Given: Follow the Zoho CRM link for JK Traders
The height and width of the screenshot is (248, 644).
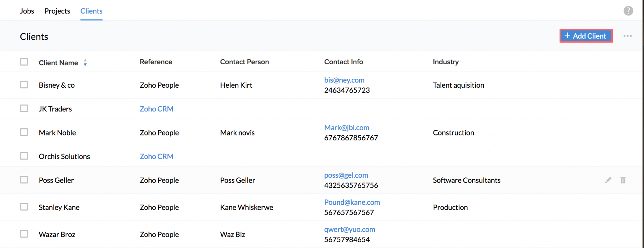Looking at the screenshot, I should click(x=156, y=109).
